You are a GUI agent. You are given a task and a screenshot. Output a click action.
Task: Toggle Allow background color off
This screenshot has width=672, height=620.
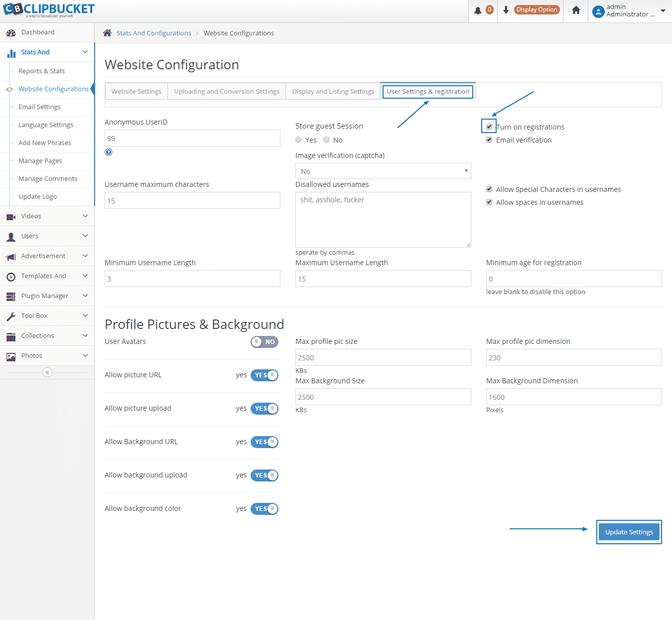point(264,508)
